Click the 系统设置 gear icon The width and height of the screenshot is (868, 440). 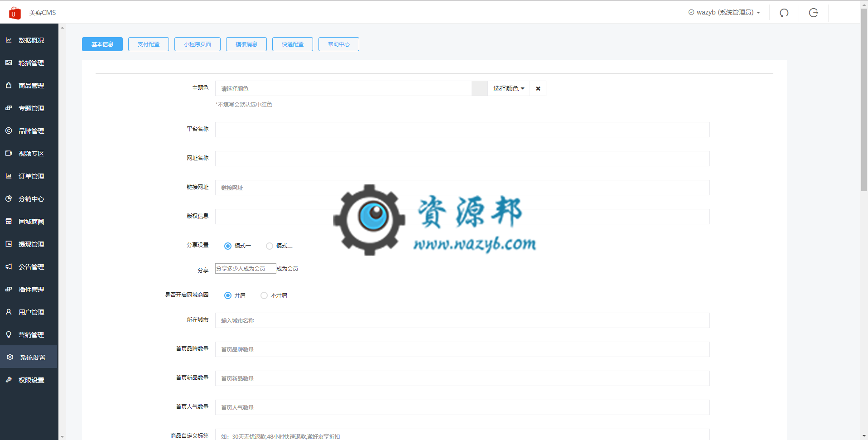click(x=10, y=357)
